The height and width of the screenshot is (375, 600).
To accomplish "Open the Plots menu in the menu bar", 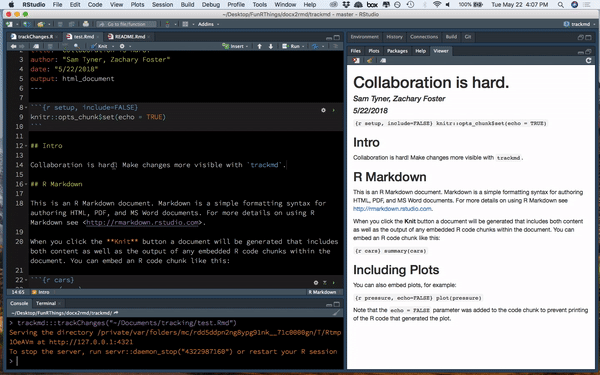I will point(137,5).
